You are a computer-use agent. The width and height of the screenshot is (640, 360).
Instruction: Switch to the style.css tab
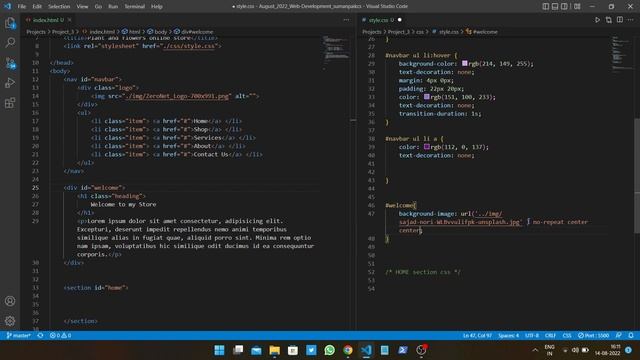point(378,20)
